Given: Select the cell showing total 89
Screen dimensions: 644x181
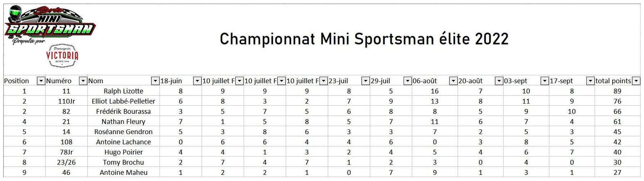Looking at the screenshot, I should pyautogui.click(x=618, y=91).
